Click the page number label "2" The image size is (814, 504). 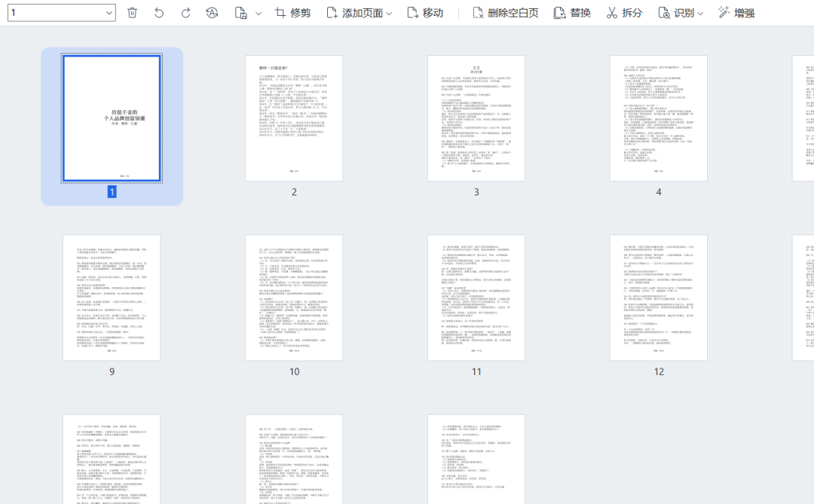click(x=294, y=192)
